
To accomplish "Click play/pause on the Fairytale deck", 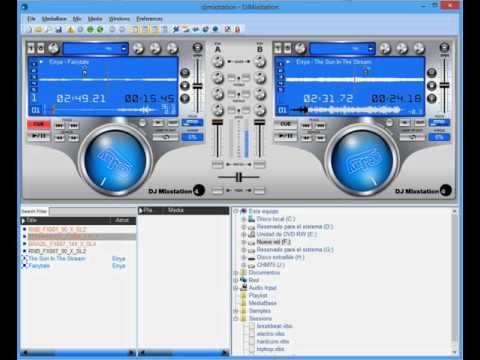I will 39,136.
